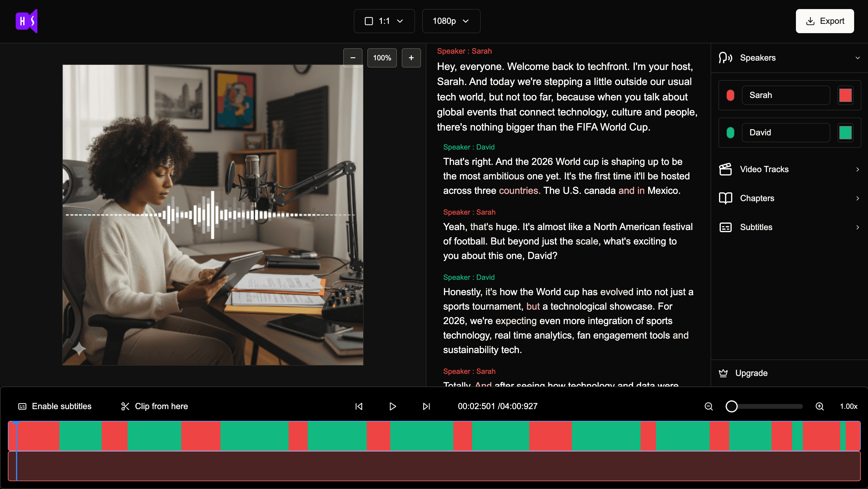Click the Upgrade crown icon
Screen dimensions: 868x489
pos(724,373)
